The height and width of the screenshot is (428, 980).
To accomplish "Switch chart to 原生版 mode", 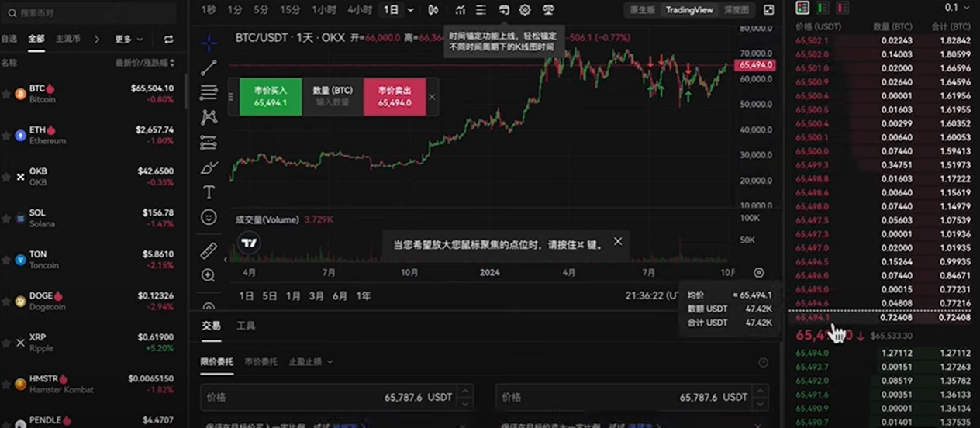I will [x=642, y=10].
